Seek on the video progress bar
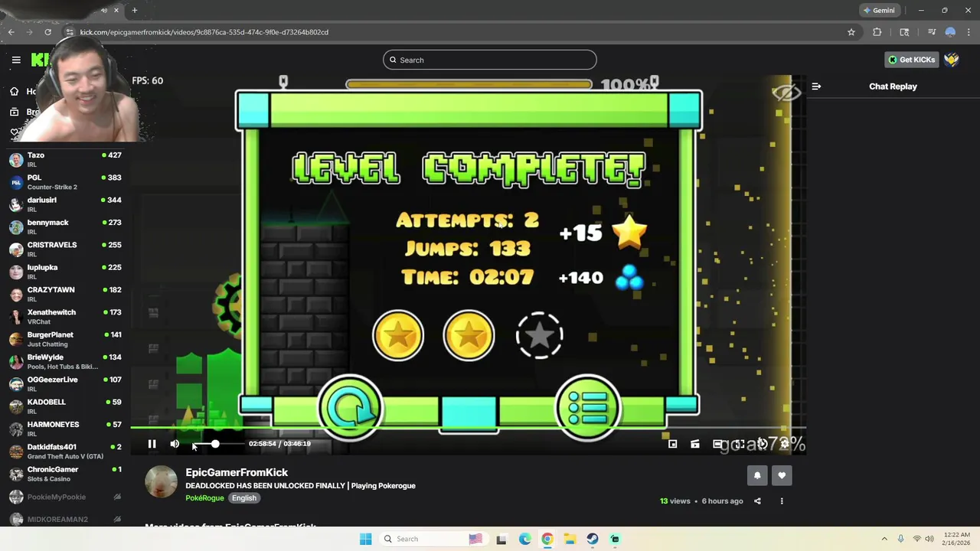980x551 pixels. click(x=468, y=428)
